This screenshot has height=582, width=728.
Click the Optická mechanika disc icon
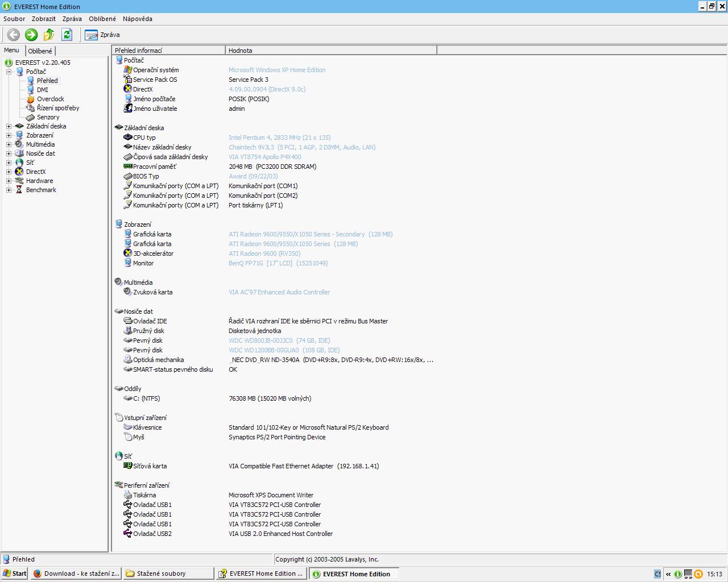[128, 360]
